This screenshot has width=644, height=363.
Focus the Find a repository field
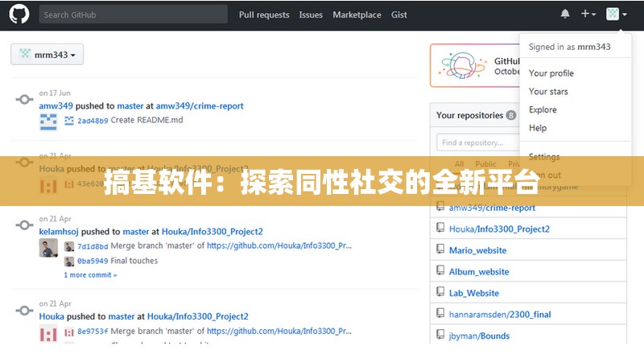467,142
